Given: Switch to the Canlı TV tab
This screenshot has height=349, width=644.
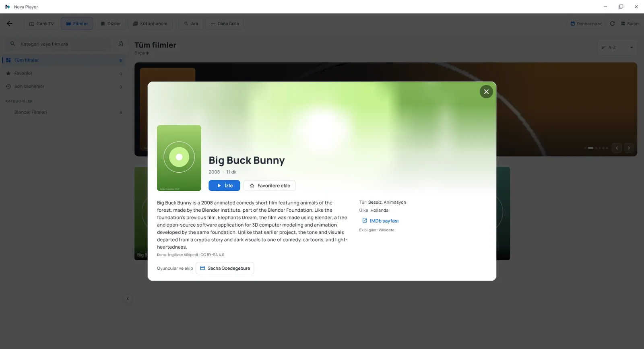Looking at the screenshot, I should click(x=41, y=24).
